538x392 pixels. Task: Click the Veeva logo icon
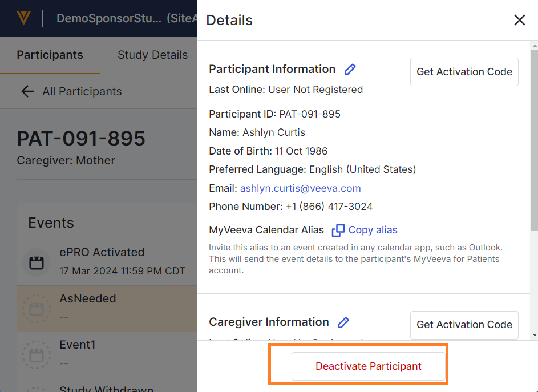click(x=23, y=18)
